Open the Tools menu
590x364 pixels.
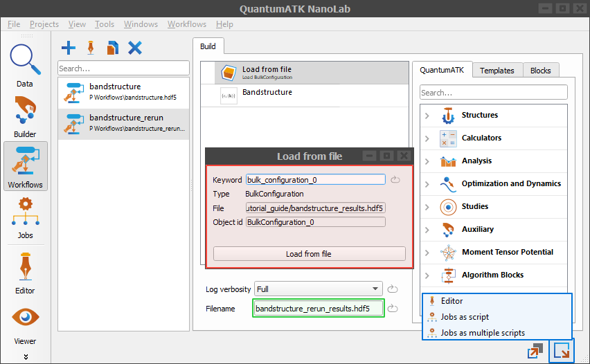pos(105,24)
